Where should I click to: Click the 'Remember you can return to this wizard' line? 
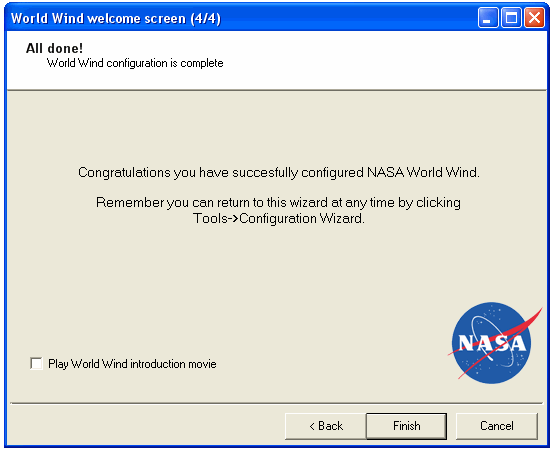coord(278,203)
